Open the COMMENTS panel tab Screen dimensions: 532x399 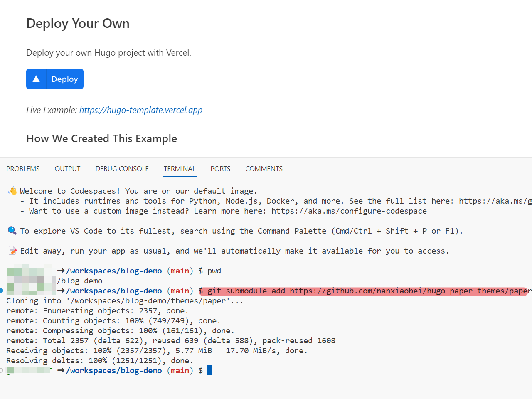264,169
